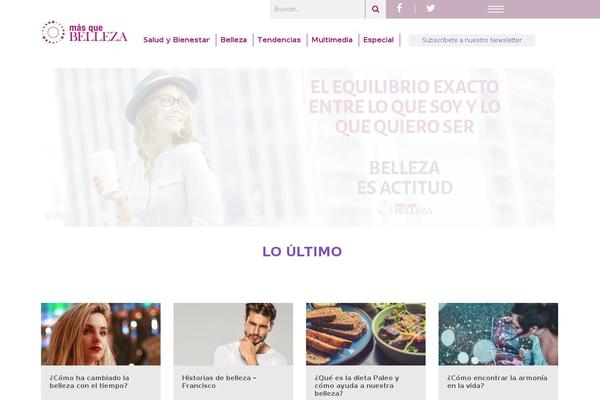Click the más que Belleza logo
This screenshot has width=600, height=400.
(x=84, y=32)
